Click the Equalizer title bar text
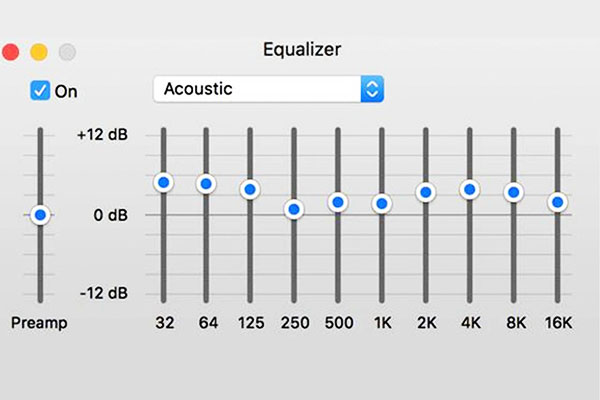This screenshot has height=400, width=600. pyautogui.click(x=300, y=48)
